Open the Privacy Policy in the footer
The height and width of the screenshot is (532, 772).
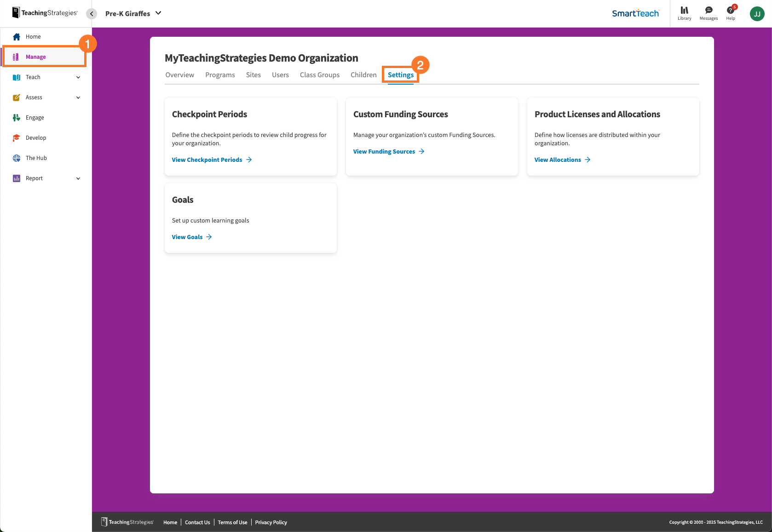[271, 522]
